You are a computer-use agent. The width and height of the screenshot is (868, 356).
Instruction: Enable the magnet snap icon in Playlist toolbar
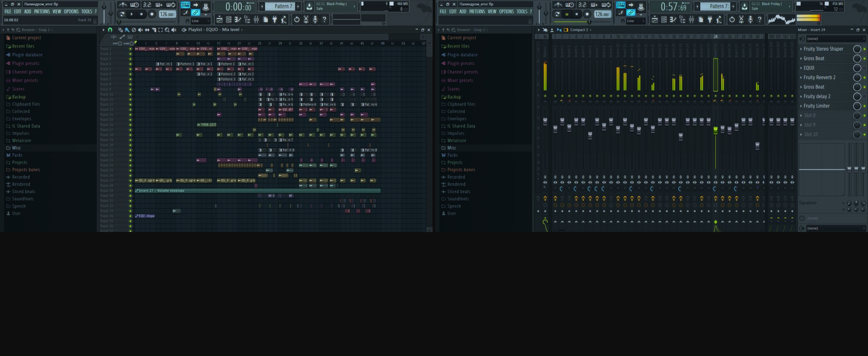110,30
